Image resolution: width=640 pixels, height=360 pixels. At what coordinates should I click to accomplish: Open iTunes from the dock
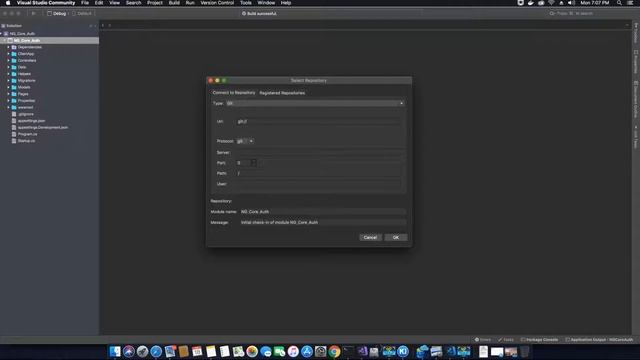click(x=293, y=351)
